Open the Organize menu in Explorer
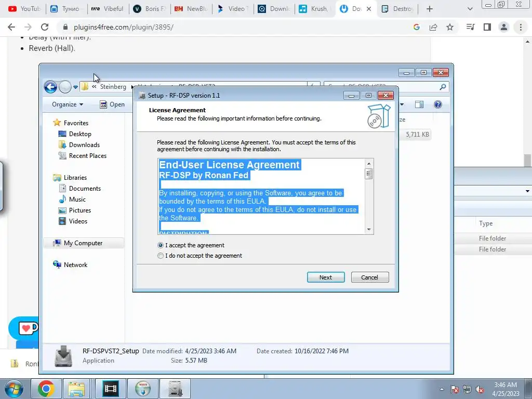Viewport: 532px width, 399px height. click(68, 104)
